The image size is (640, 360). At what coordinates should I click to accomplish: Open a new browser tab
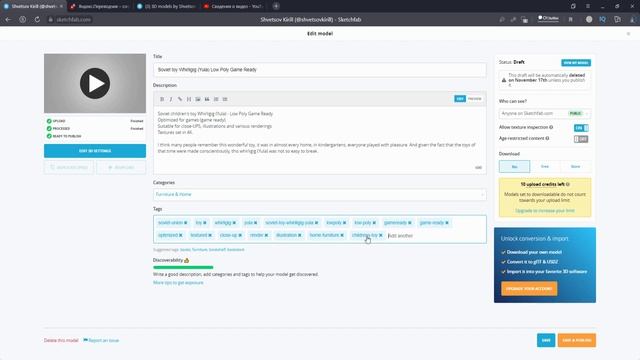coord(276,6)
